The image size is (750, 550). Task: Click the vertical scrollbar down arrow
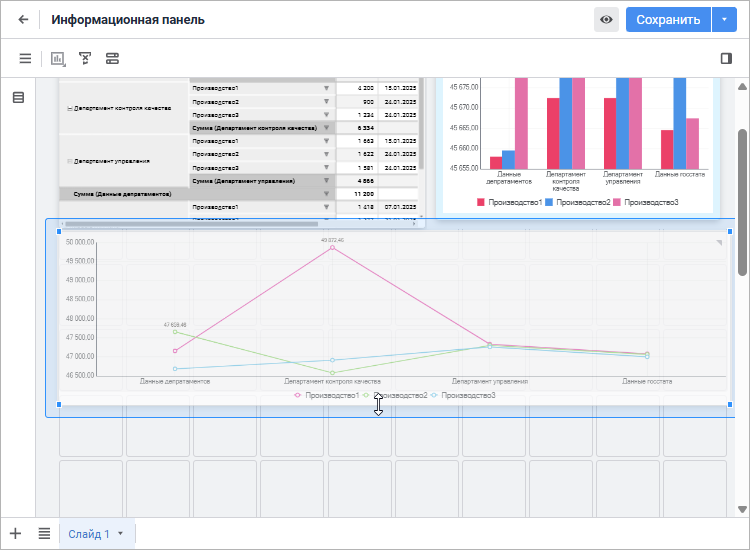click(x=742, y=509)
